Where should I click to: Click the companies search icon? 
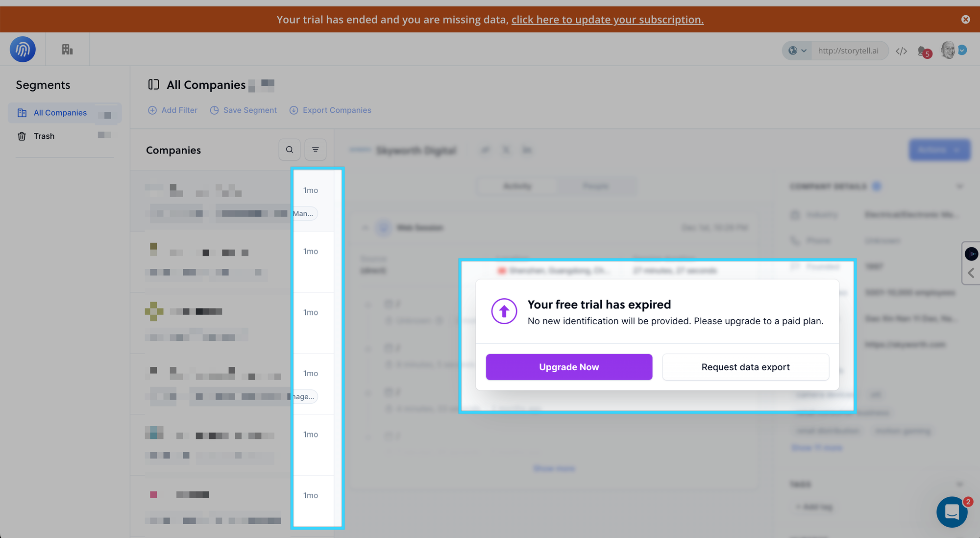(x=290, y=150)
